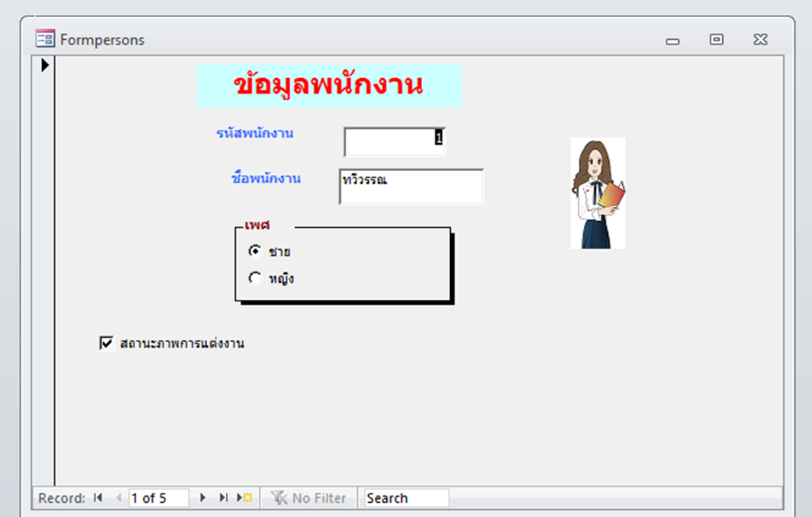Click the เพศ group label
812x517 pixels.
(x=257, y=226)
